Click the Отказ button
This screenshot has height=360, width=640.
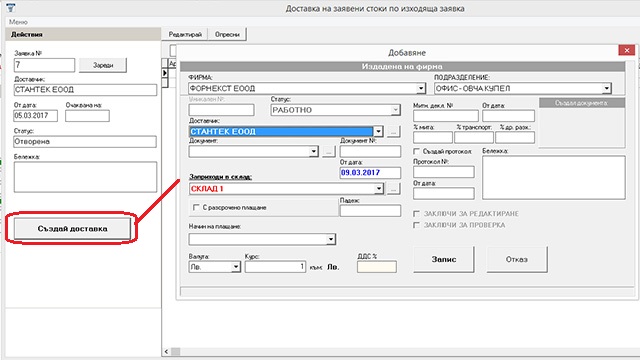point(517,259)
